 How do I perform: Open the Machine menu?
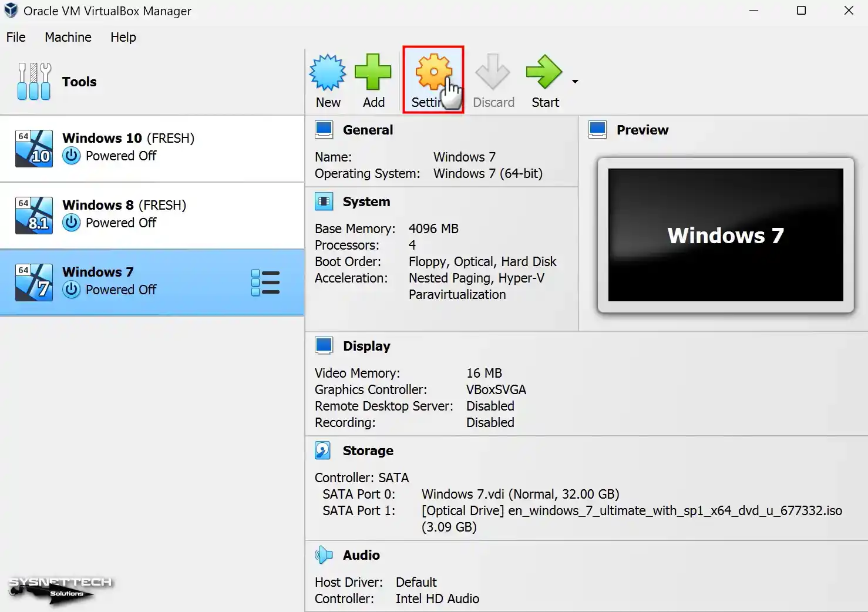coord(68,37)
